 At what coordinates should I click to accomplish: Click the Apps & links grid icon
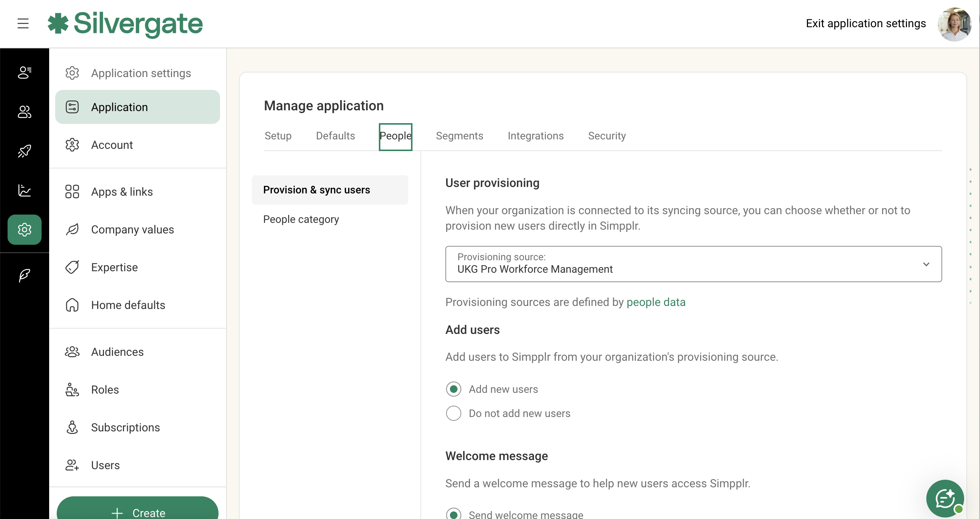pos(72,192)
